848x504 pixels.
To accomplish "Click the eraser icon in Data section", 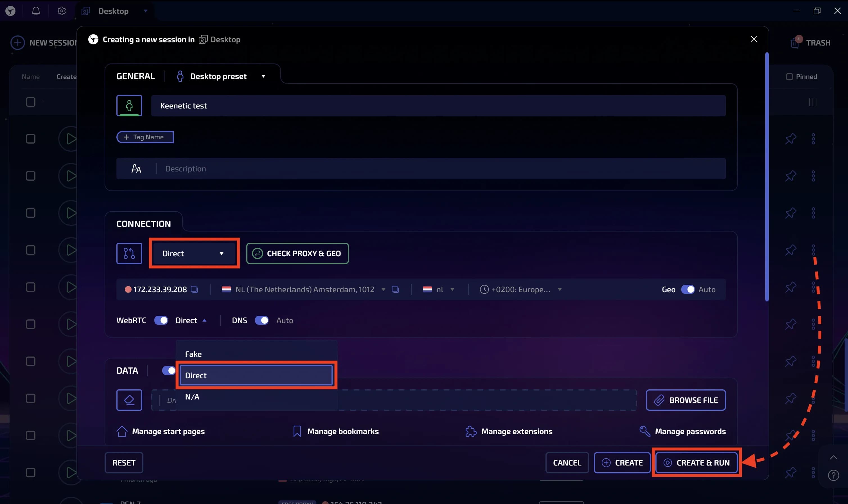I will pyautogui.click(x=129, y=400).
